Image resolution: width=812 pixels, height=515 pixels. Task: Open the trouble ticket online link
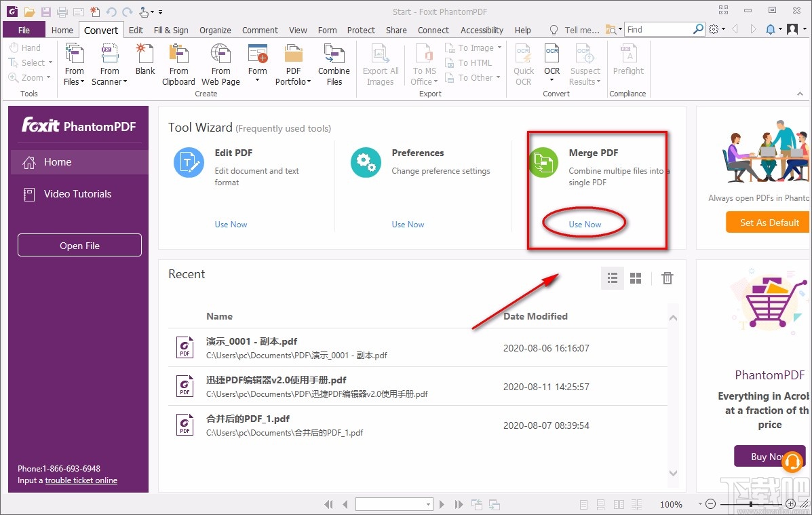[x=81, y=480]
